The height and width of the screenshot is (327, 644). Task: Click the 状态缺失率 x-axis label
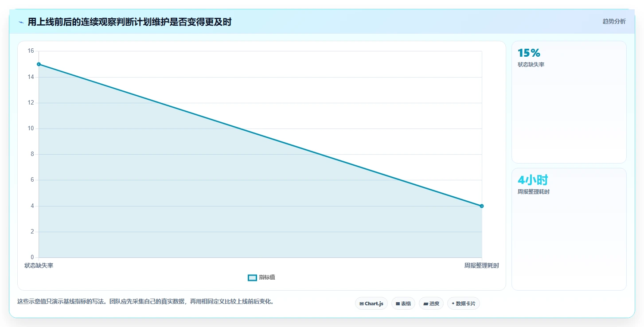pos(39,265)
